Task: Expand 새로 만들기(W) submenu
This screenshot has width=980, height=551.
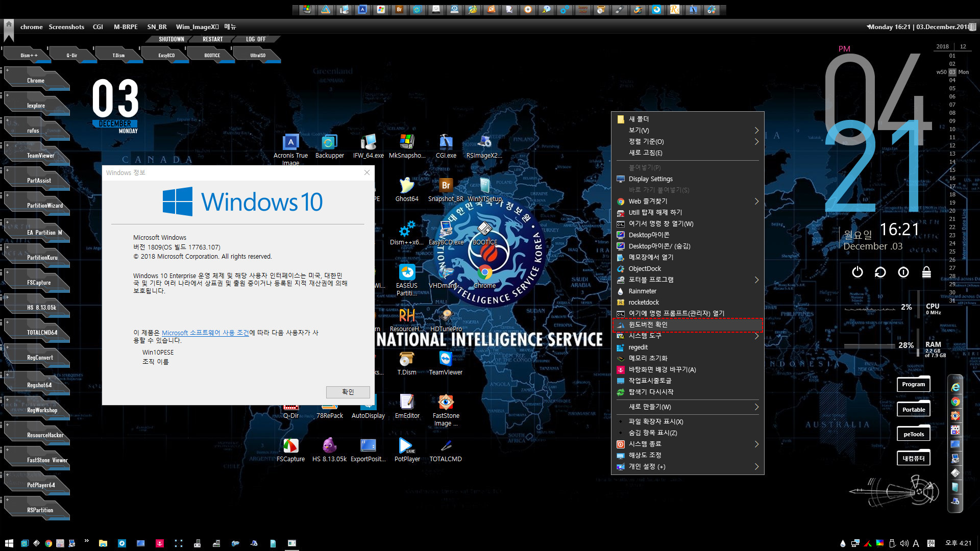Action: tap(688, 407)
